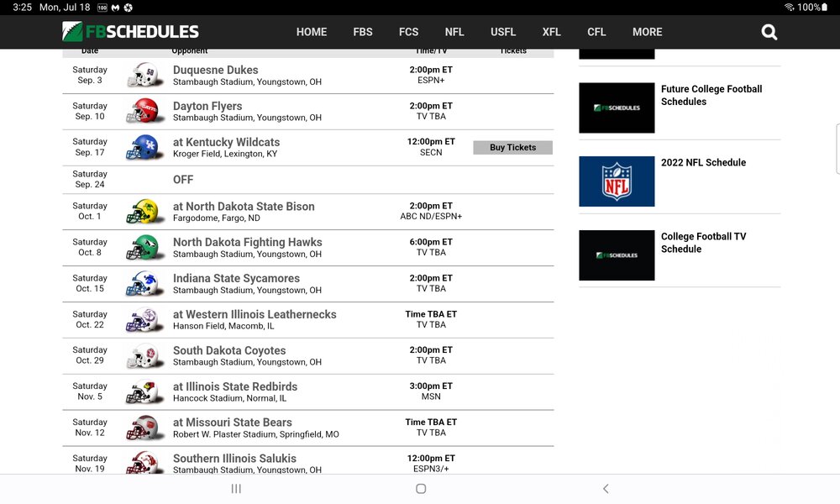Click the Missouri State Bears helmet

(x=144, y=428)
